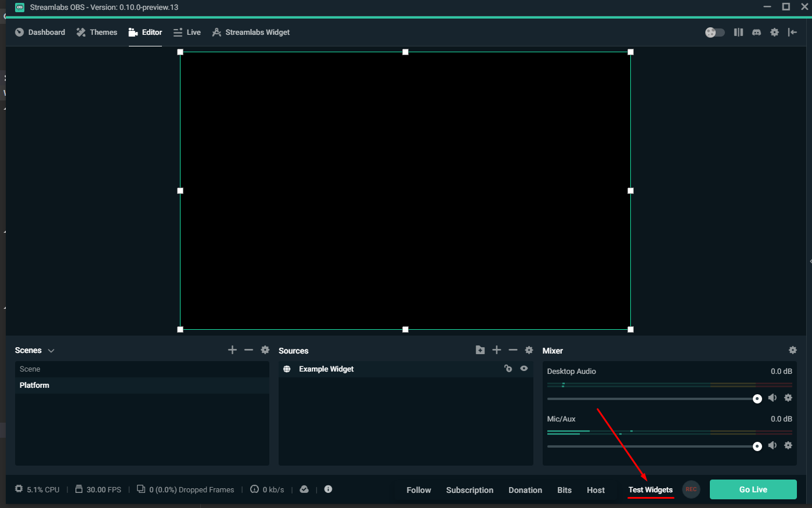Adjust the Desktop Audio volume slider
This screenshot has height=508, width=812.
654,399
